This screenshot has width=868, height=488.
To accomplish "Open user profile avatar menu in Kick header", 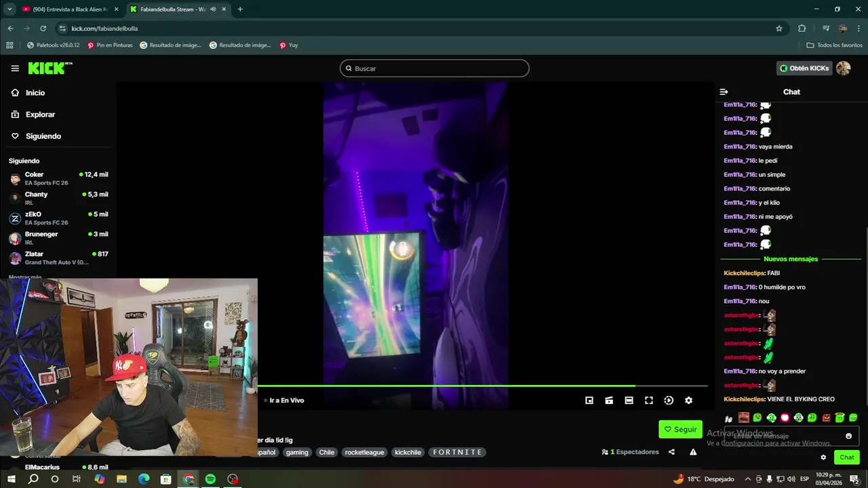I will click(x=843, y=68).
